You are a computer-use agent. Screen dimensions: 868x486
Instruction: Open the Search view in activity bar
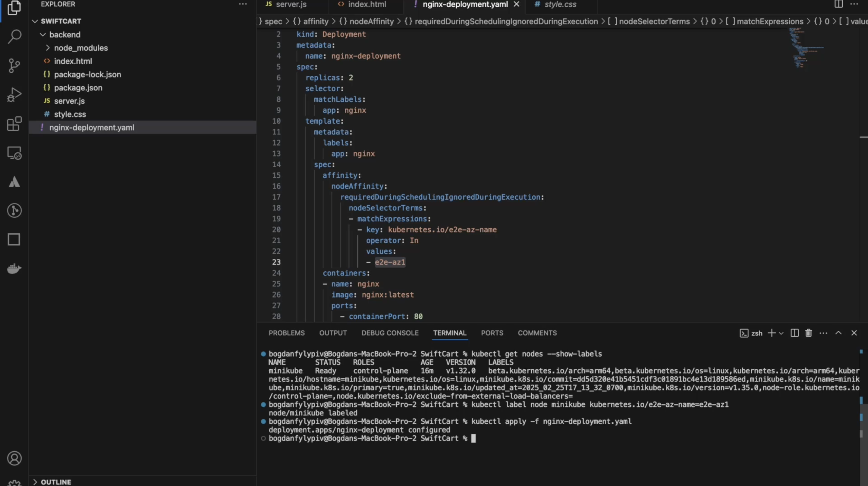click(14, 36)
